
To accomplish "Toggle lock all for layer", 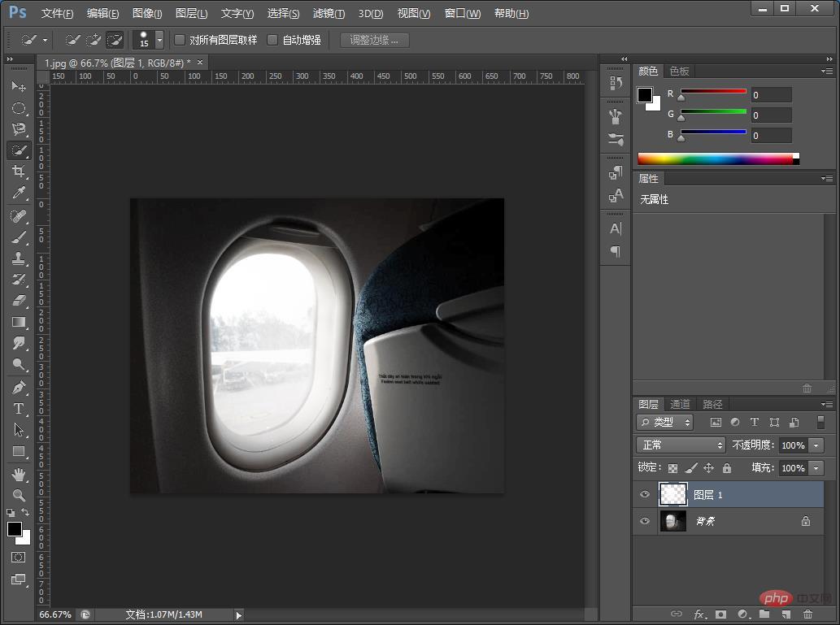I will click(727, 468).
